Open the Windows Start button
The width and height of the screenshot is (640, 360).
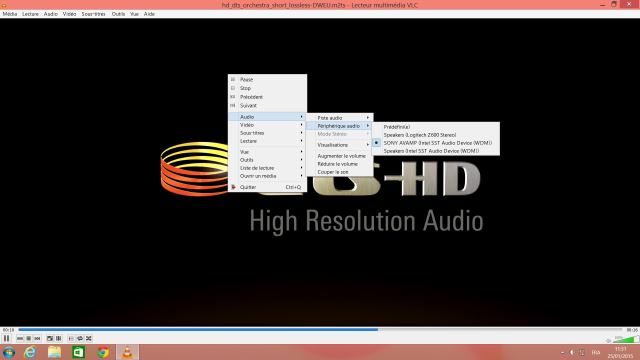9,352
